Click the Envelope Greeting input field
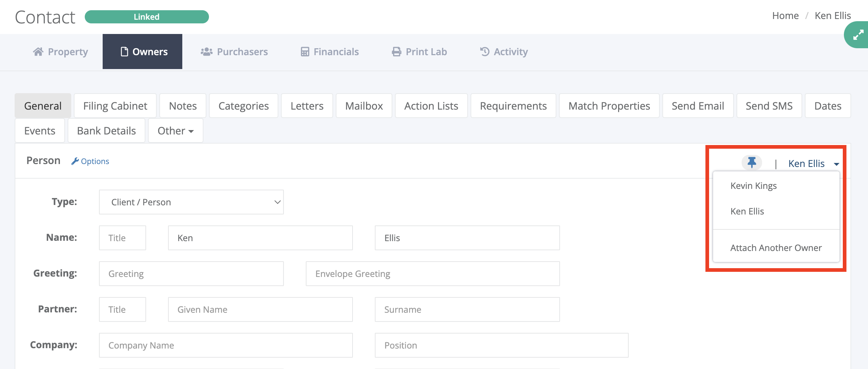868x369 pixels. [x=433, y=274]
